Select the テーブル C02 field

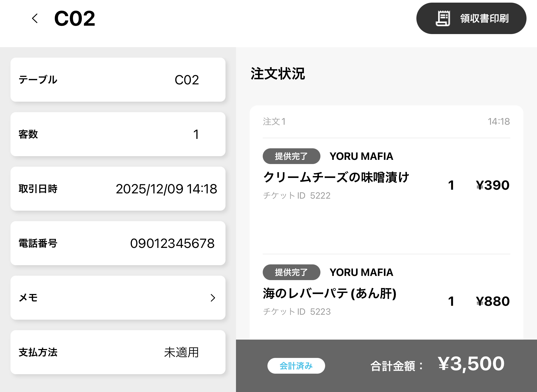(118, 80)
